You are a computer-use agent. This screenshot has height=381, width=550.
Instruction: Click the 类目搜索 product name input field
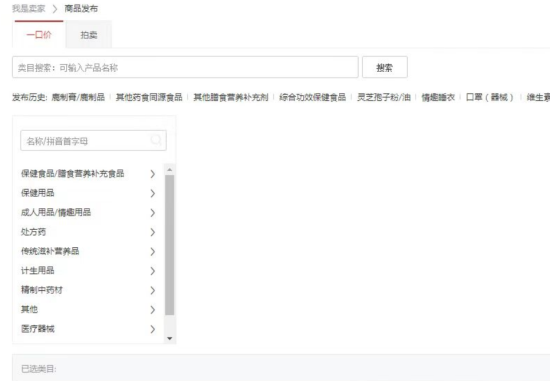coord(185,67)
